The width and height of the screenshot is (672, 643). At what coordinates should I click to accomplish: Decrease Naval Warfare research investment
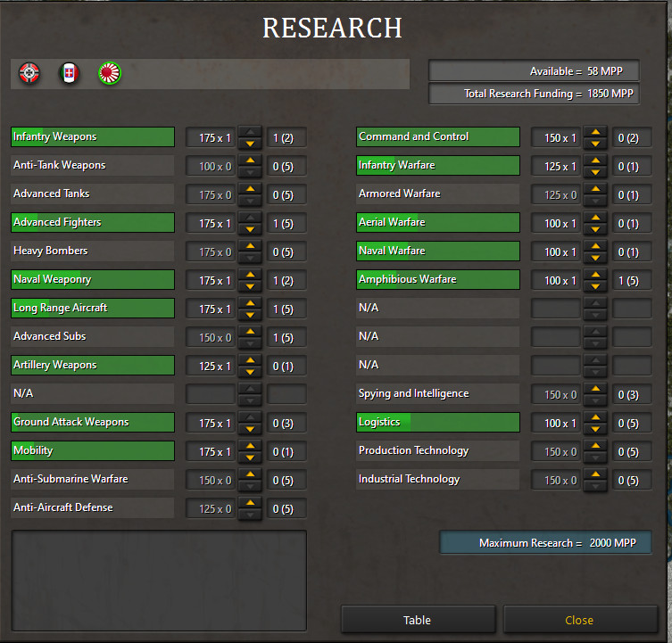595,258
